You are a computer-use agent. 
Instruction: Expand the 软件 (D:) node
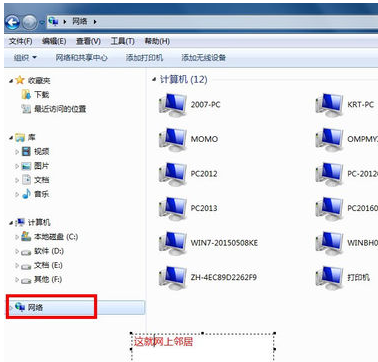click(x=17, y=251)
